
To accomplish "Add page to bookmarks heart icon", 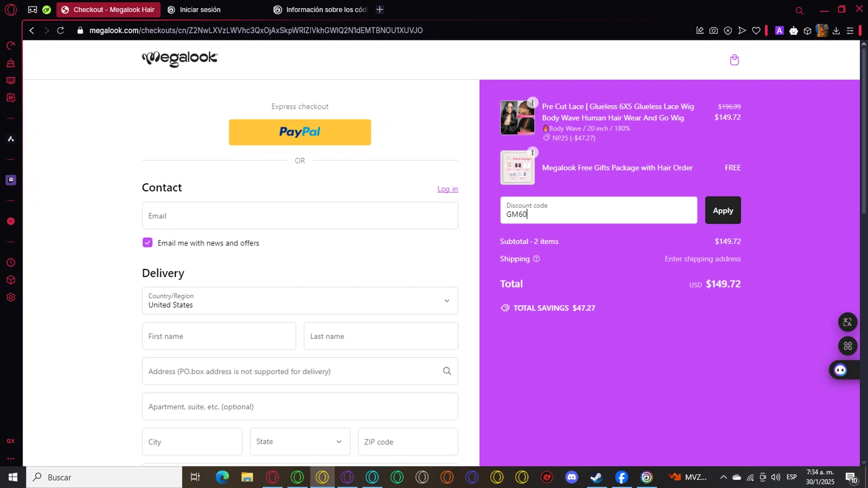I will (756, 31).
